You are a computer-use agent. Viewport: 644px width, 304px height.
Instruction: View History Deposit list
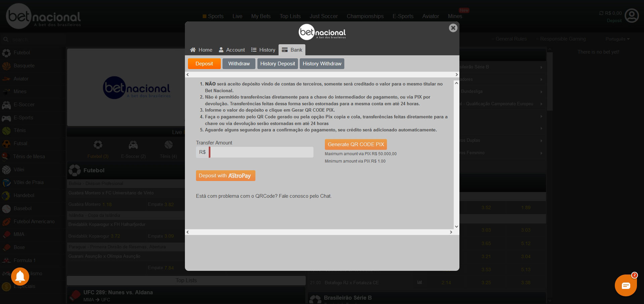pyautogui.click(x=278, y=64)
